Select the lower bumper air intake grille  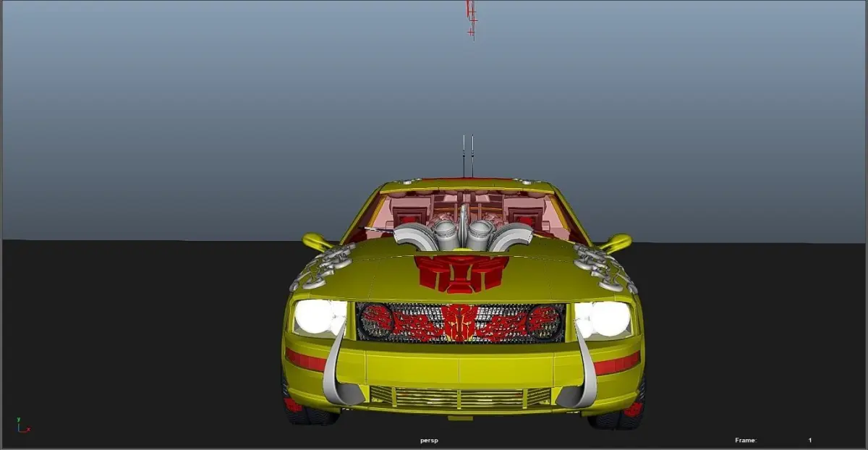pyautogui.click(x=460, y=396)
